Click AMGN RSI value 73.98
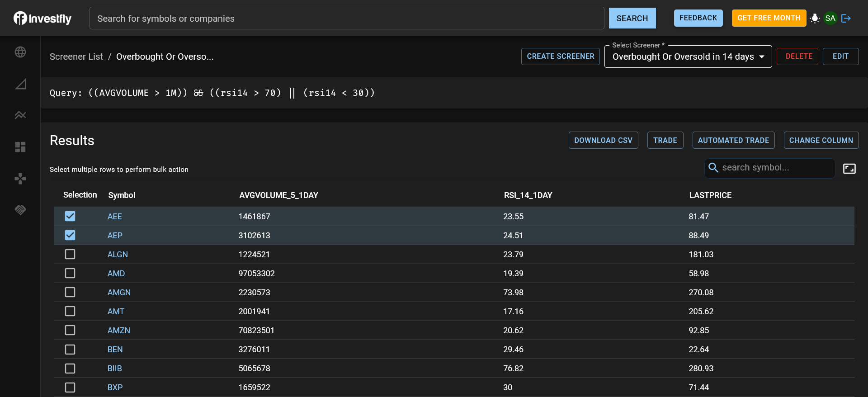 (514, 293)
